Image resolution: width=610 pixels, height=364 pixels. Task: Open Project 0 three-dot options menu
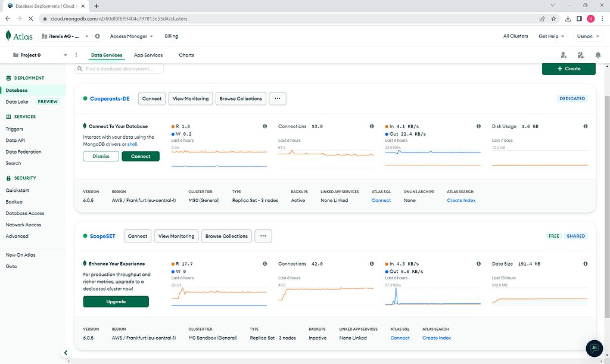[76, 55]
